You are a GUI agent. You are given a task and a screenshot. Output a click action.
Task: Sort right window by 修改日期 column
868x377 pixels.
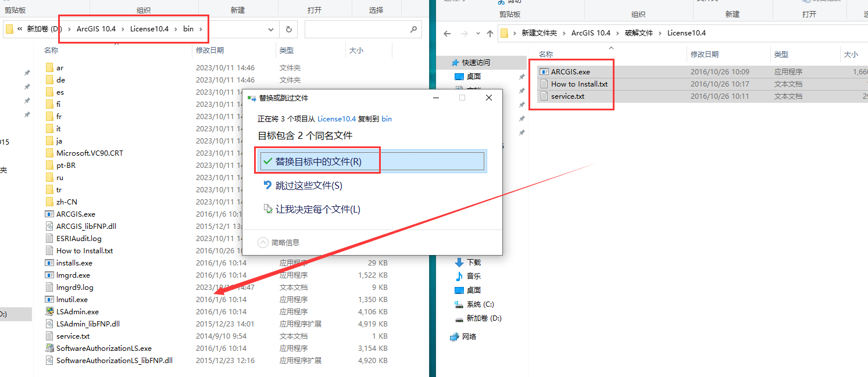point(705,54)
